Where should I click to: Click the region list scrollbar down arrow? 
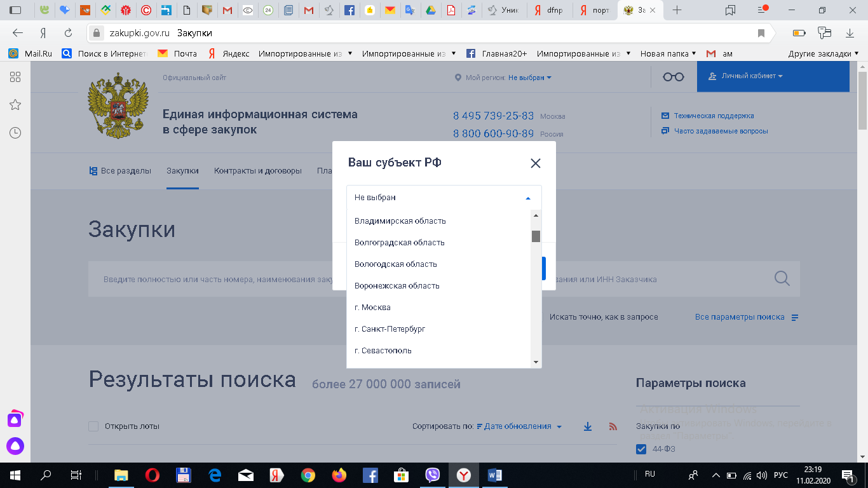pyautogui.click(x=536, y=362)
